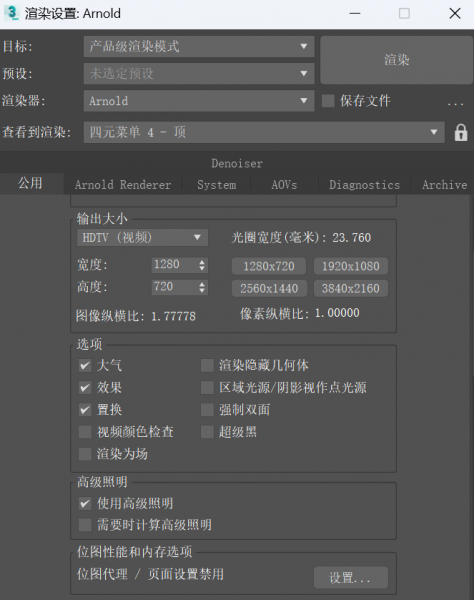
Task: Uncheck the 大气 option
Action: 85,365
